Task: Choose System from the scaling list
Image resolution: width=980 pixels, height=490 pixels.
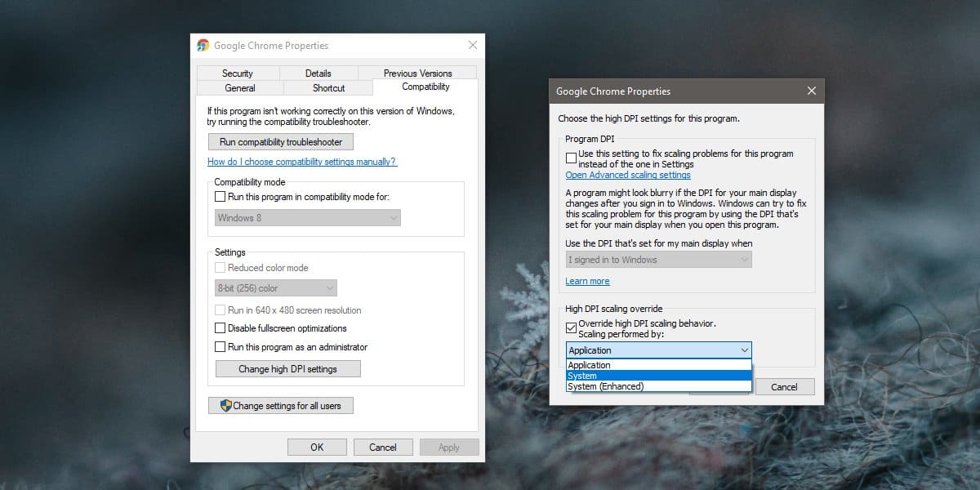Action: tap(658, 376)
